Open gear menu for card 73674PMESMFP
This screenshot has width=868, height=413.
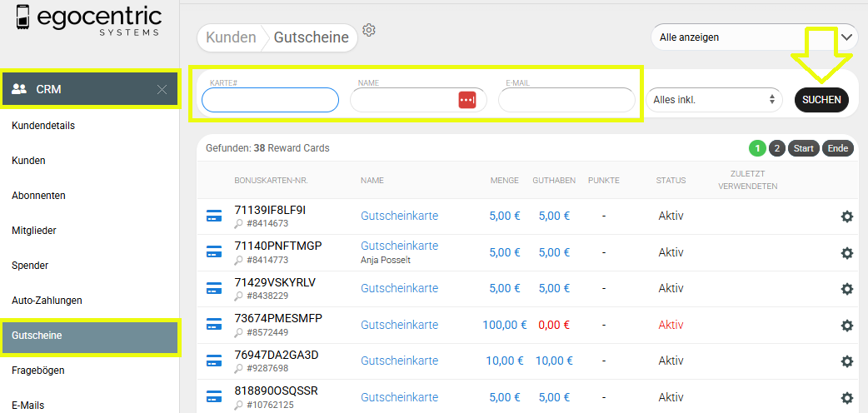pyautogui.click(x=846, y=325)
